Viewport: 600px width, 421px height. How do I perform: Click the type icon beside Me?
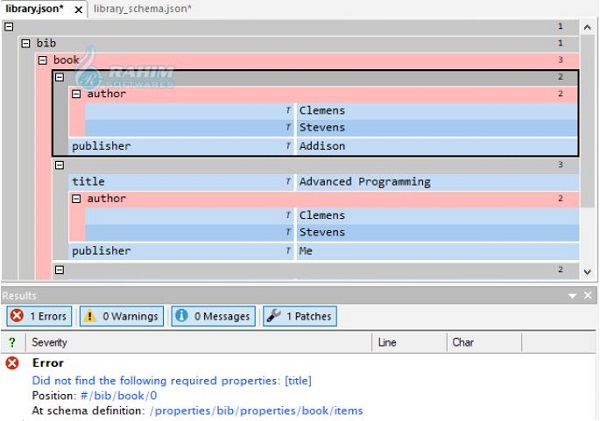(289, 251)
